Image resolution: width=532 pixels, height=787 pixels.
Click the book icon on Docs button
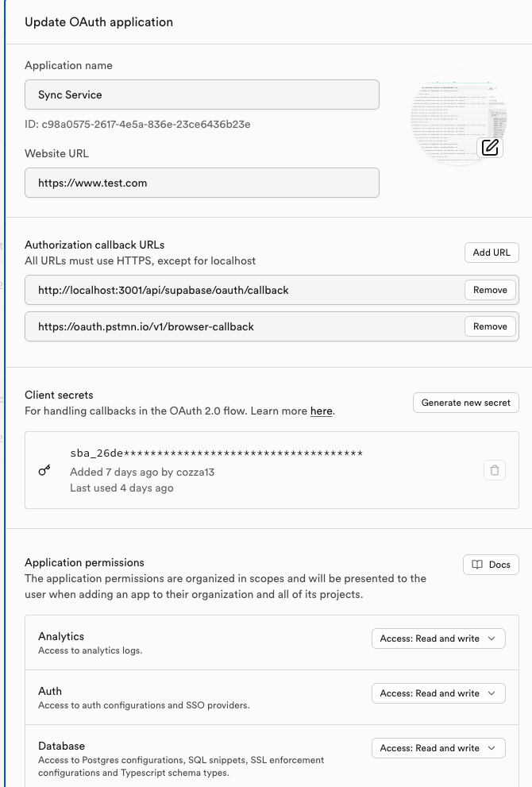[477, 565]
